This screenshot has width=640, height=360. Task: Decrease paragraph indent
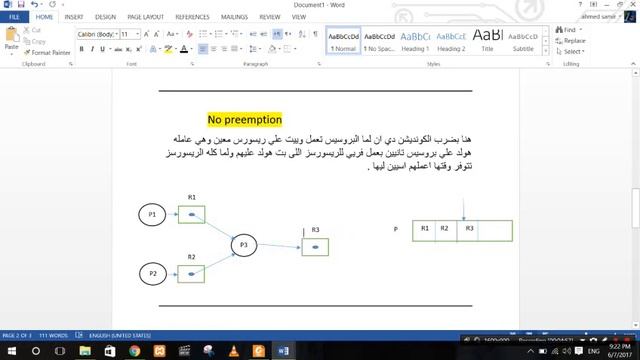253,34
